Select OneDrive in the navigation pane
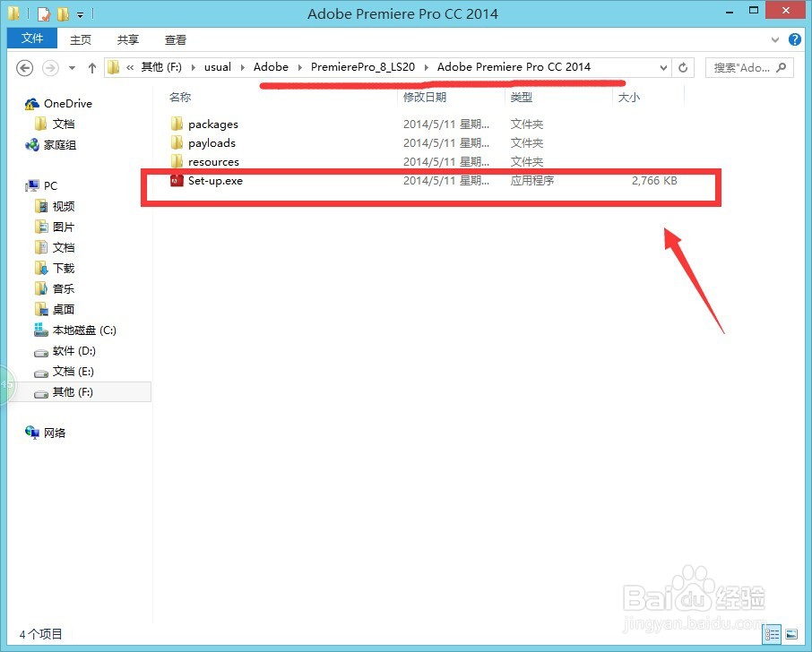The height and width of the screenshot is (652, 812). tap(65, 103)
